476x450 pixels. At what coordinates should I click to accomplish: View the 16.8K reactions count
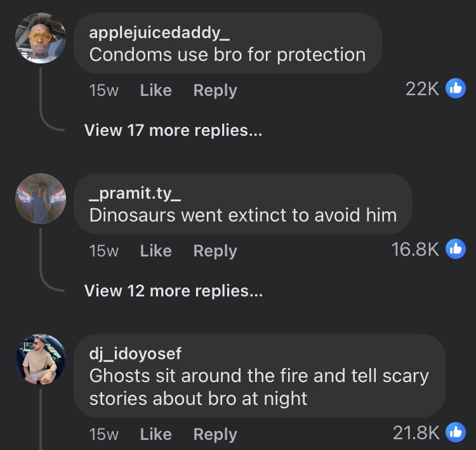coord(415,249)
